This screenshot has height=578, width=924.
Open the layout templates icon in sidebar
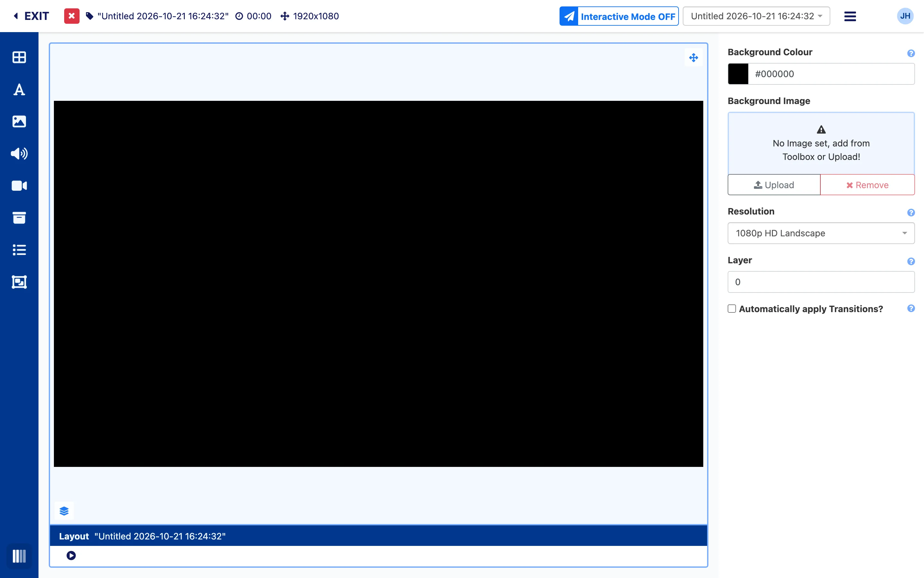tap(19, 282)
